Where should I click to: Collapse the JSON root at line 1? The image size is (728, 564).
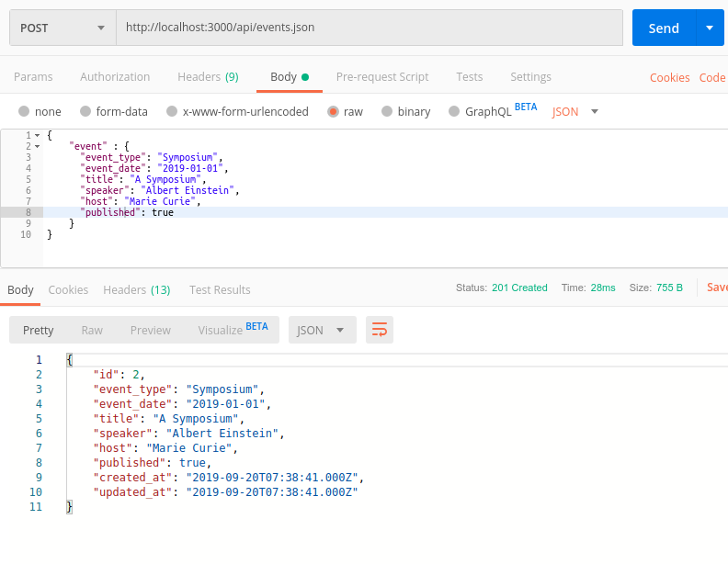click(x=37, y=136)
